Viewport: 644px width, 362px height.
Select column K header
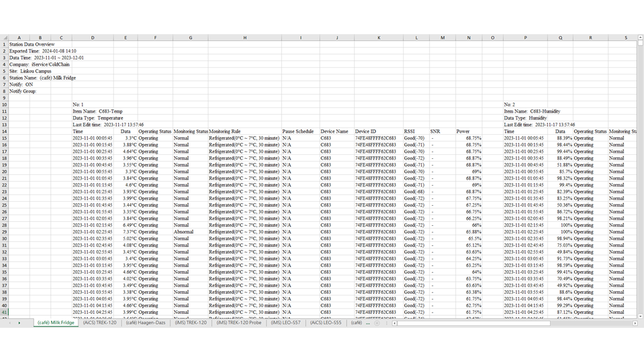(x=378, y=38)
